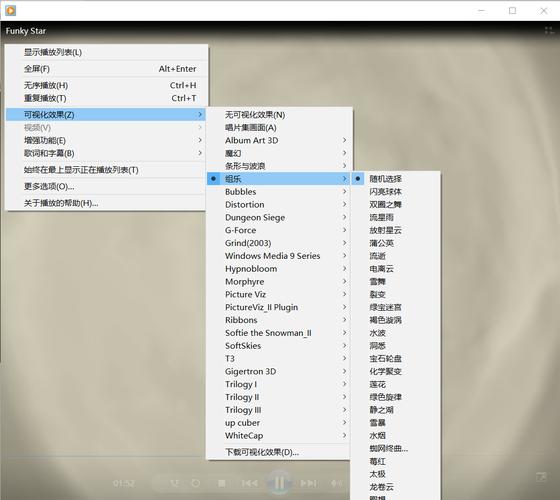The width and height of the screenshot is (560, 500).
Task: Mute the volume speaker icon
Action: 335,483
